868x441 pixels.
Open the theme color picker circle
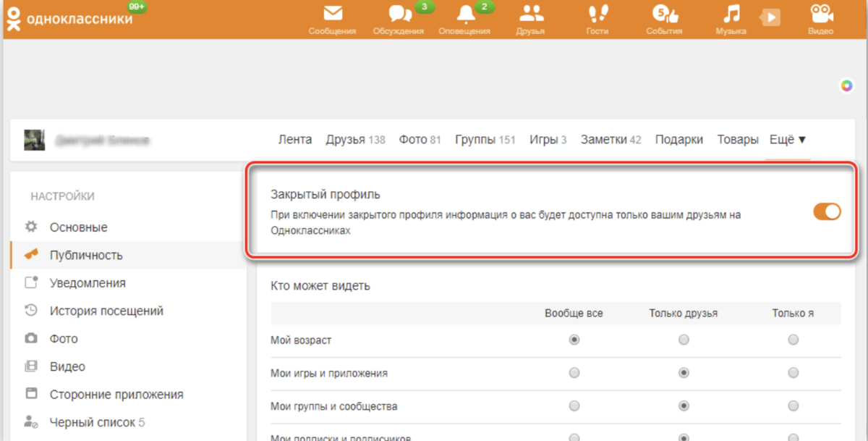[845, 84]
